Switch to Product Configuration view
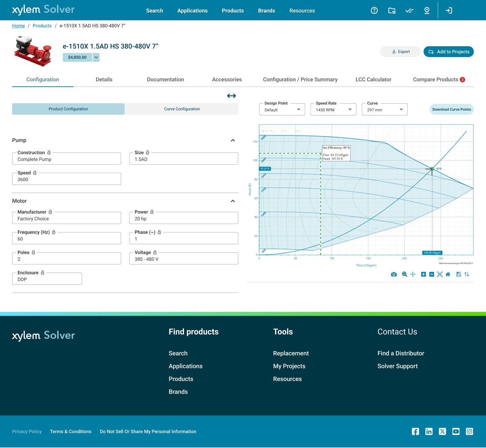486x448 pixels. pos(68,109)
